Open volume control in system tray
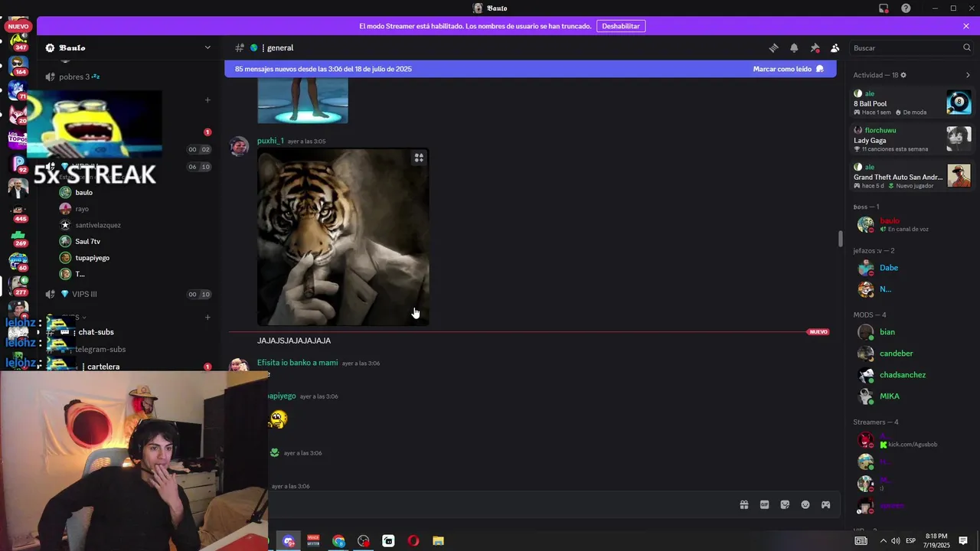980x551 pixels. 895,541
